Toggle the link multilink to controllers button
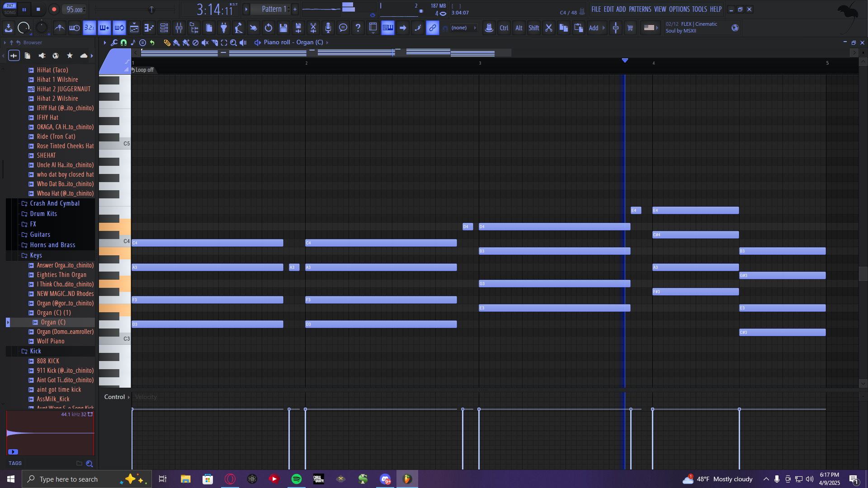 433,28
